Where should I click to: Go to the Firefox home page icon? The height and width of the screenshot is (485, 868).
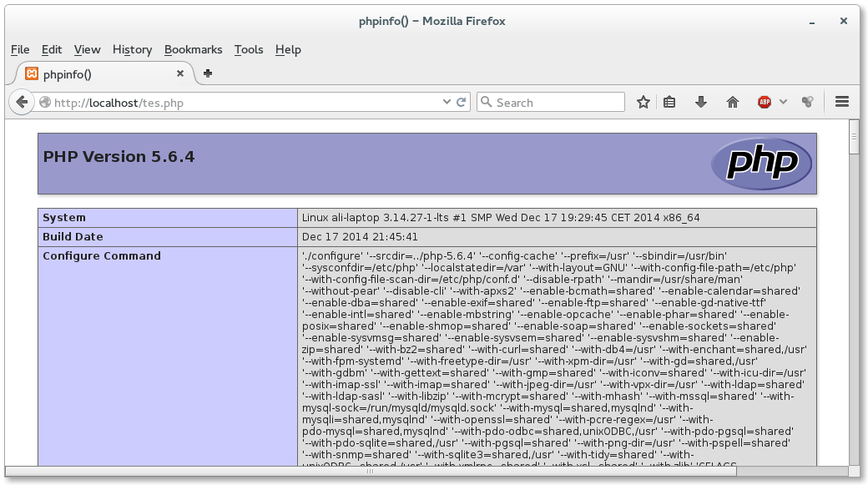pos(733,103)
